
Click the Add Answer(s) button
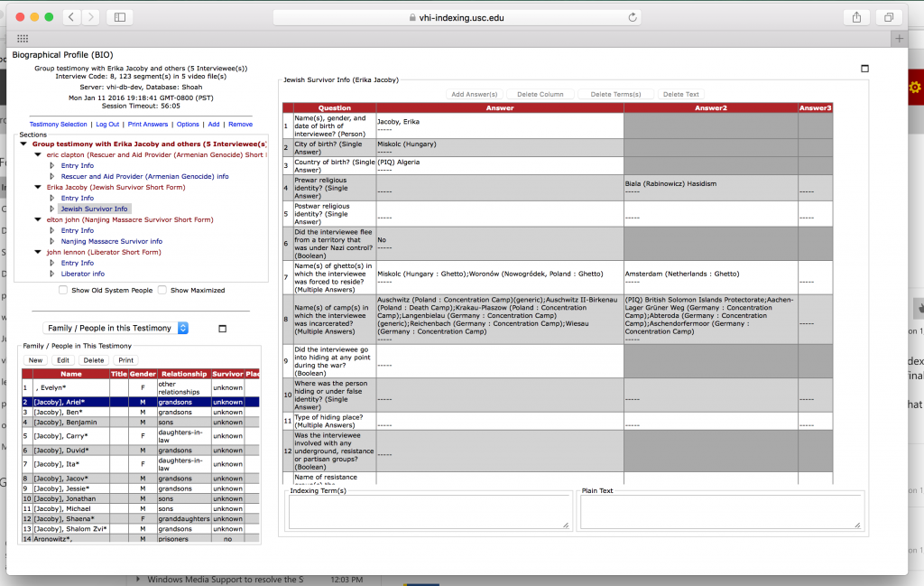click(475, 94)
